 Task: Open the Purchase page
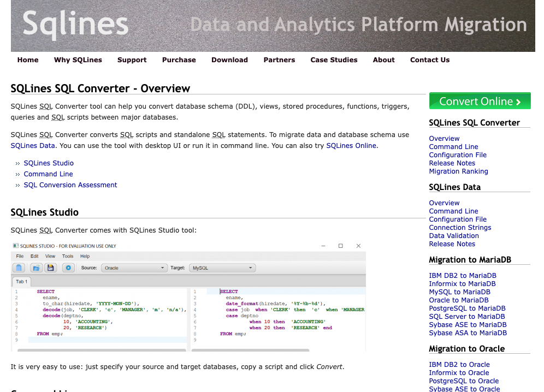click(179, 60)
